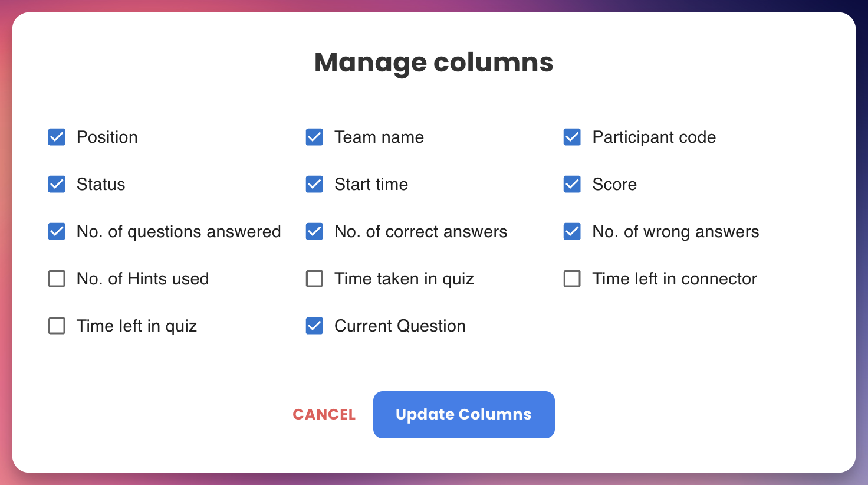Click the 'Score' label text

coord(614,184)
